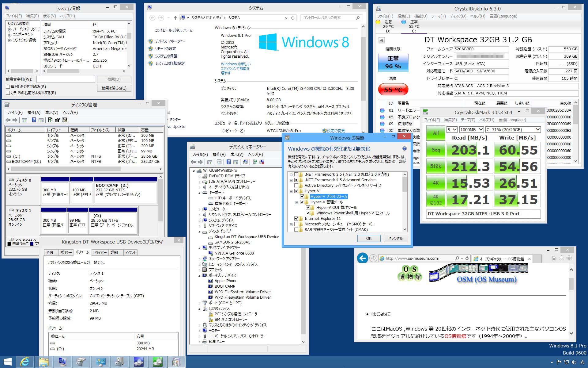
Task: Uncheck the Hyper-V parent checkbox
Action: [296, 191]
